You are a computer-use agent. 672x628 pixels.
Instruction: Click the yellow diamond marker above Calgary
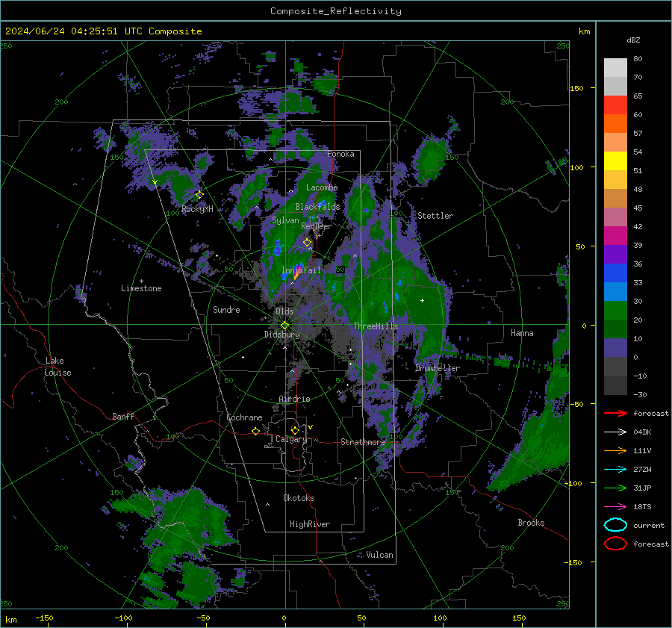[x=295, y=430]
